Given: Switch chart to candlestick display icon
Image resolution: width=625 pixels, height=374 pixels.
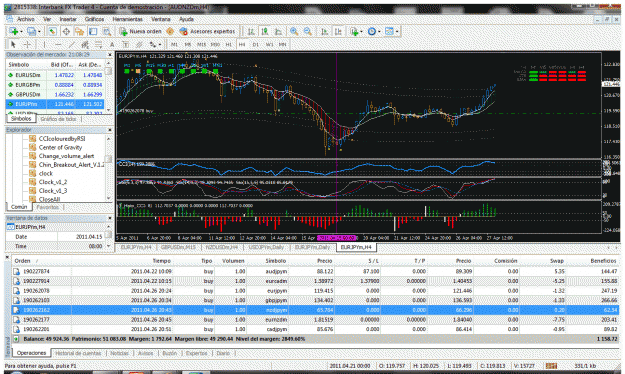Looking at the screenshot, I should coord(265,31).
